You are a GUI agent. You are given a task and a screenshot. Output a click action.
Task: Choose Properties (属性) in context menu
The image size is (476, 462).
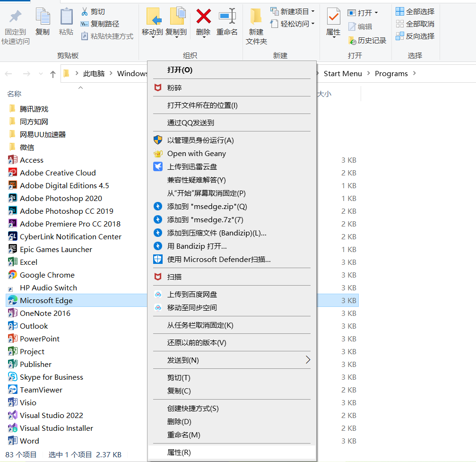[232, 453]
